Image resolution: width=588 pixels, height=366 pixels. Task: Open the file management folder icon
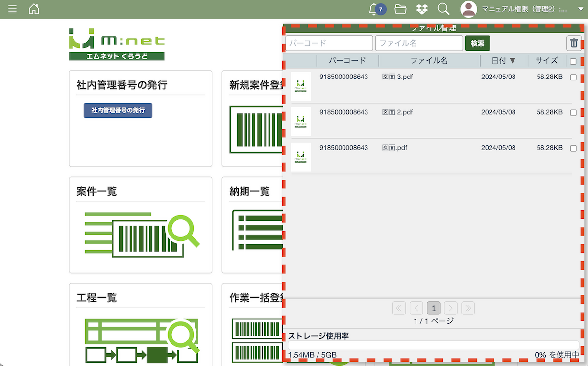coord(400,9)
